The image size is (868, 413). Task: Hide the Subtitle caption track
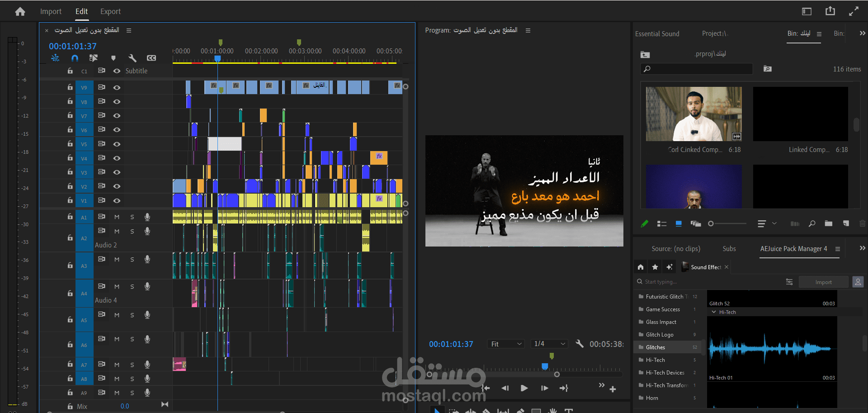pyautogui.click(x=117, y=71)
